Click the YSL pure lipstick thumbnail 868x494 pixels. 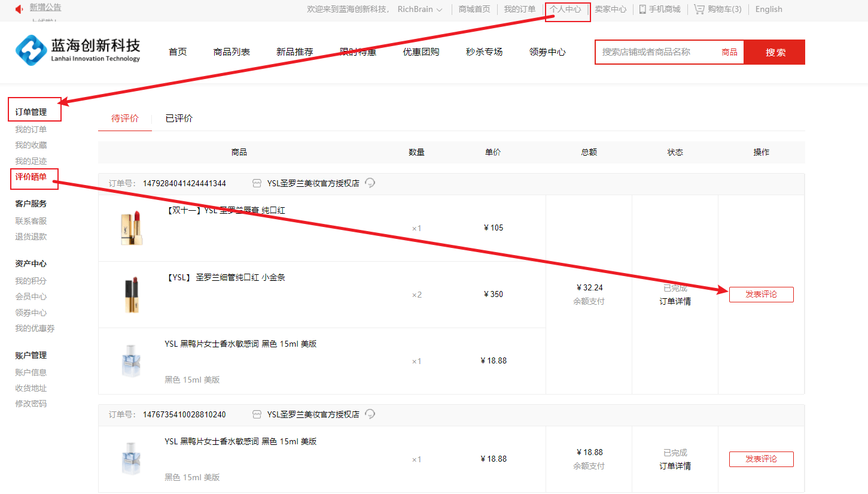pos(132,228)
